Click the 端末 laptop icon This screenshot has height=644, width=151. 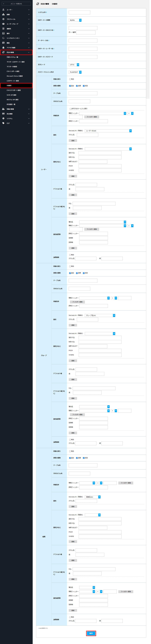[x=3, y=34]
